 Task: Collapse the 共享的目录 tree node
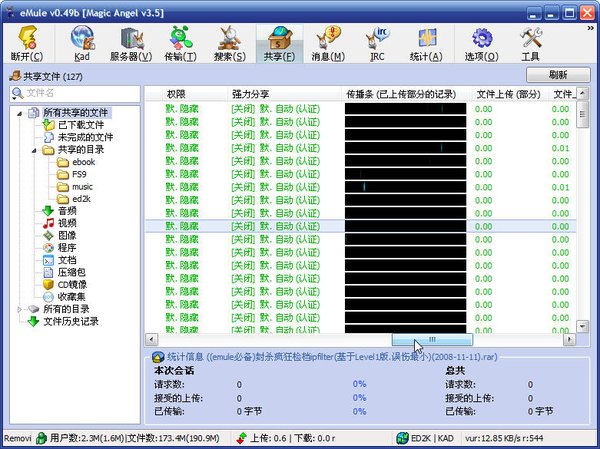(34, 150)
